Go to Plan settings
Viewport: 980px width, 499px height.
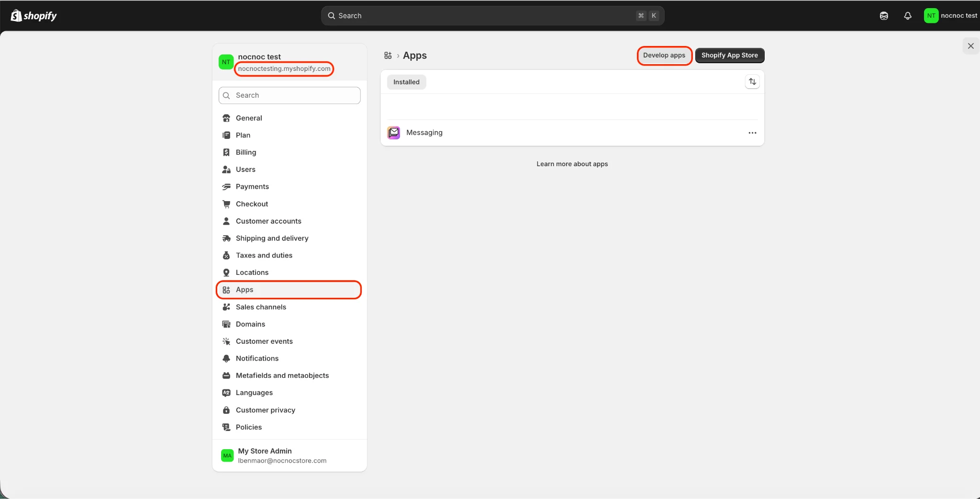pyautogui.click(x=289, y=136)
